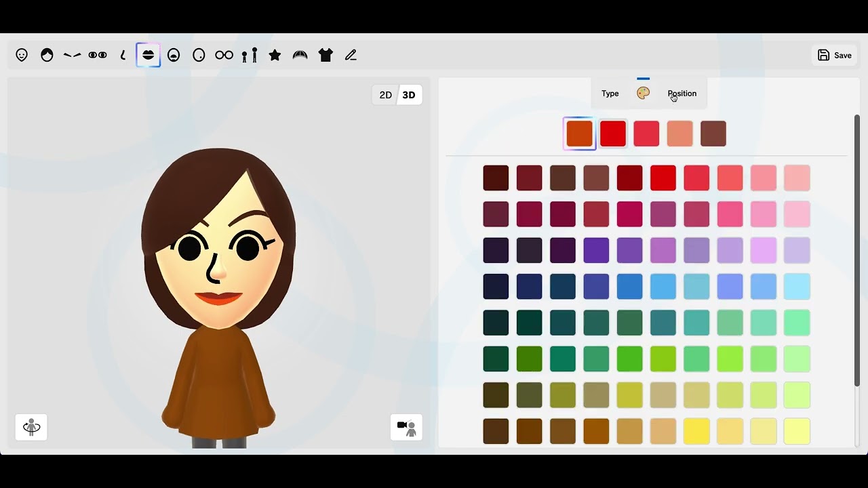Choose the salmon preset swatch above the divider

tap(679, 134)
